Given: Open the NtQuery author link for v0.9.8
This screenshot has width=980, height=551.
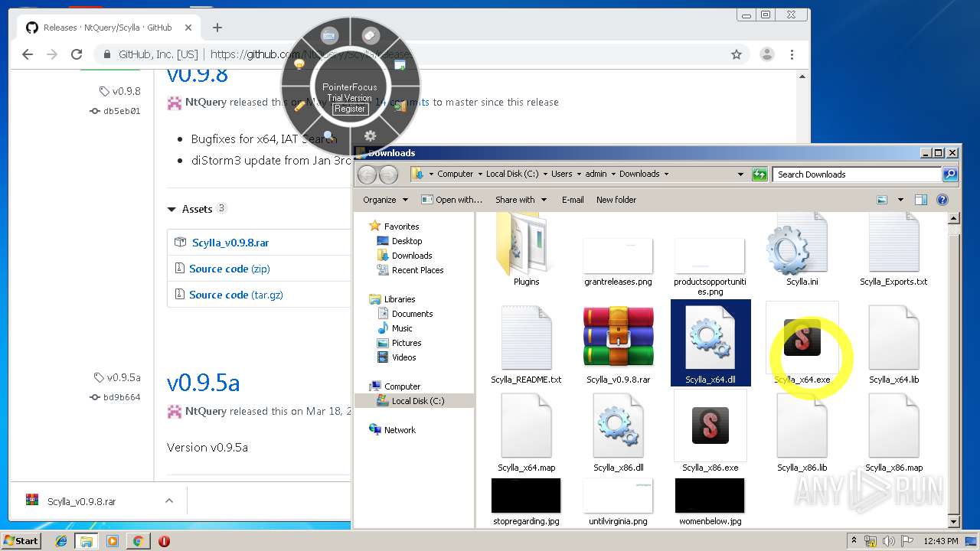Looking at the screenshot, I should (x=206, y=102).
